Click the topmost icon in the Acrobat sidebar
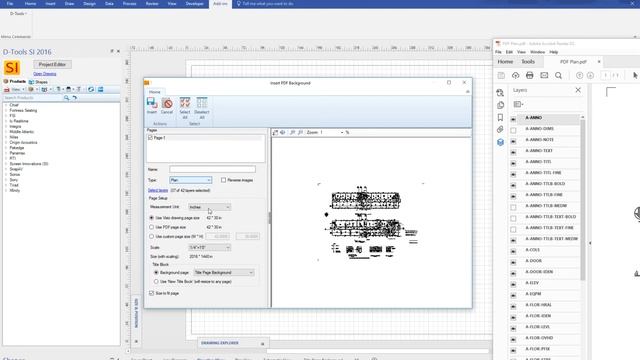Image resolution: width=640 pixels, height=360 pixels. click(500, 93)
